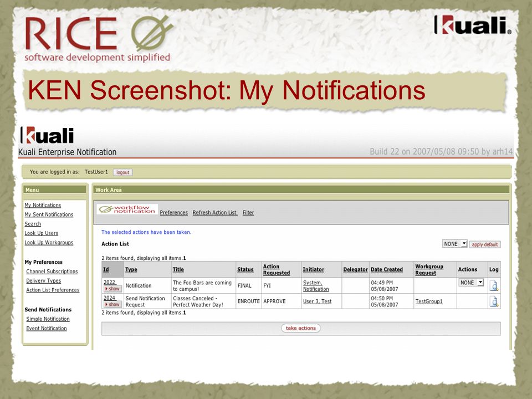
Task: Open Look Up Workgroups menu link
Action: (49, 243)
